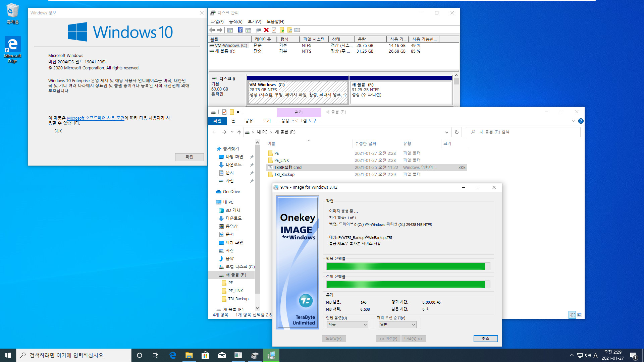The image size is (644, 362).
Task: Click the back arrow in Disk Management toolbar
Action: coord(212,30)
